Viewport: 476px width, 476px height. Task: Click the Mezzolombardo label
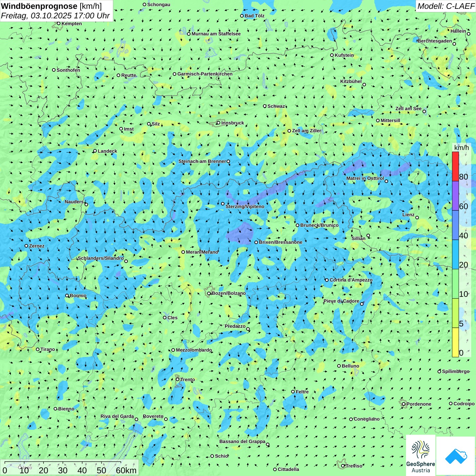tap(194, 350)
